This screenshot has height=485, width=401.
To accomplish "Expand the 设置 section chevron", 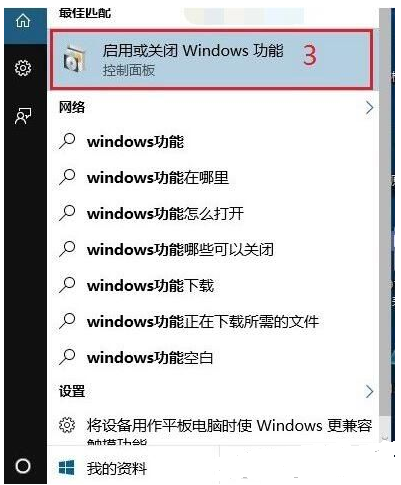I will [x=369, y=391].
